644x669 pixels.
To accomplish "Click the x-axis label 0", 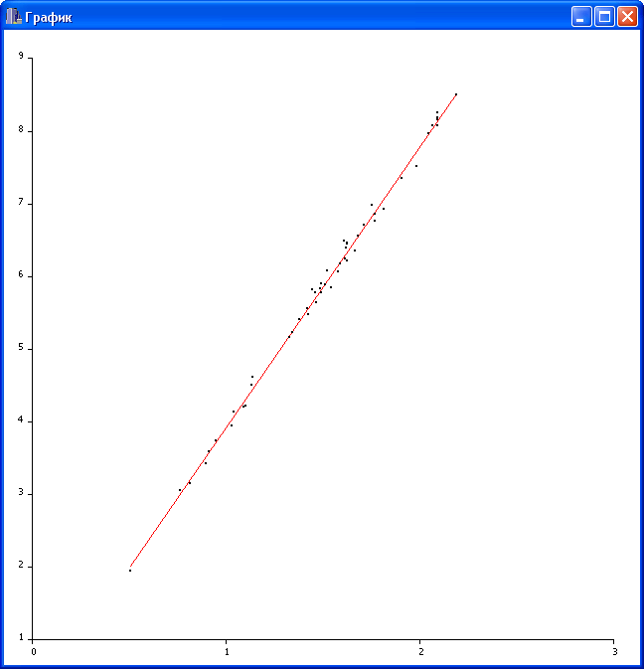I will pyautogui.click(x=34, y=652).
